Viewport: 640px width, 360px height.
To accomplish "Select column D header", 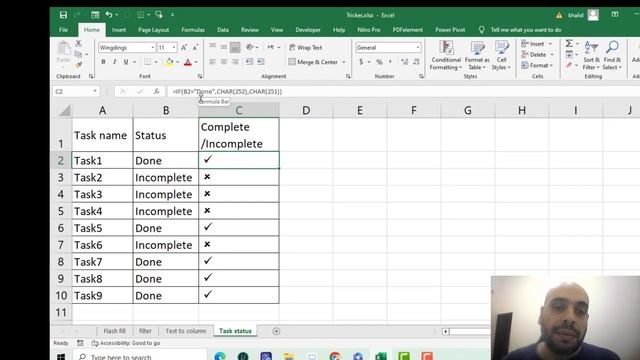I will tap(306, 111).
